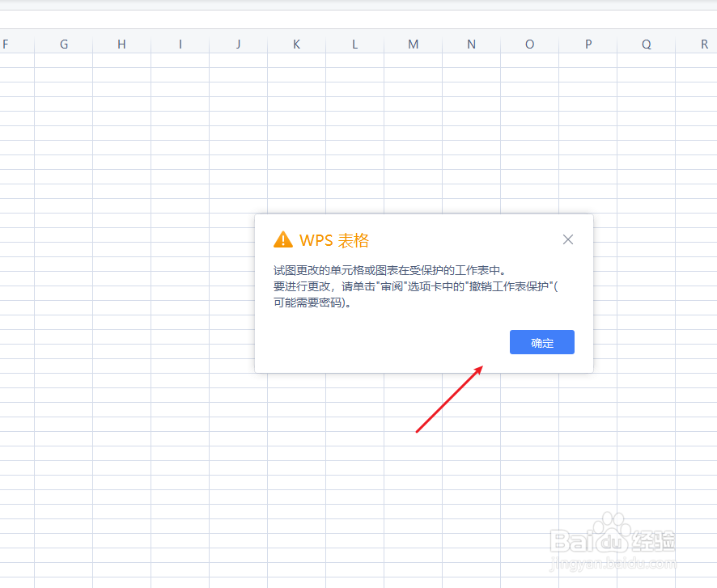Select column R header
This screenshot has height=588, width=717.
[697, 44]
